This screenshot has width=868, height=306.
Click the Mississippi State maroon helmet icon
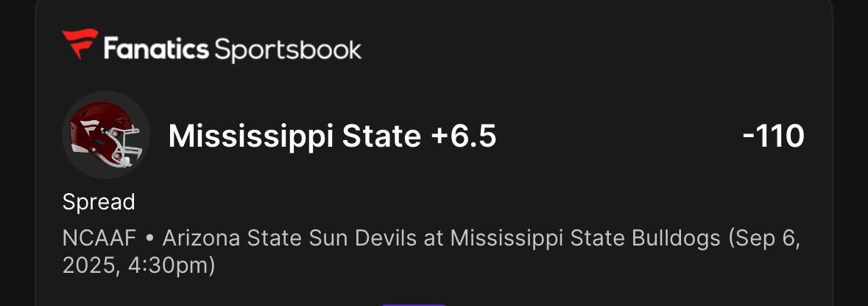click(x=105, y=135)
